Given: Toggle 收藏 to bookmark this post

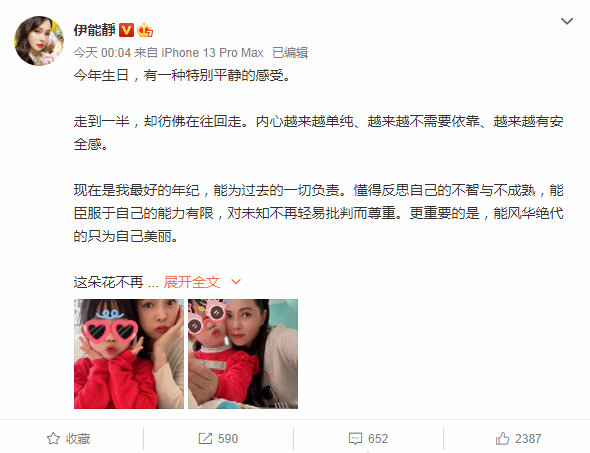Looking at the screenshot, I should (68, 439).
